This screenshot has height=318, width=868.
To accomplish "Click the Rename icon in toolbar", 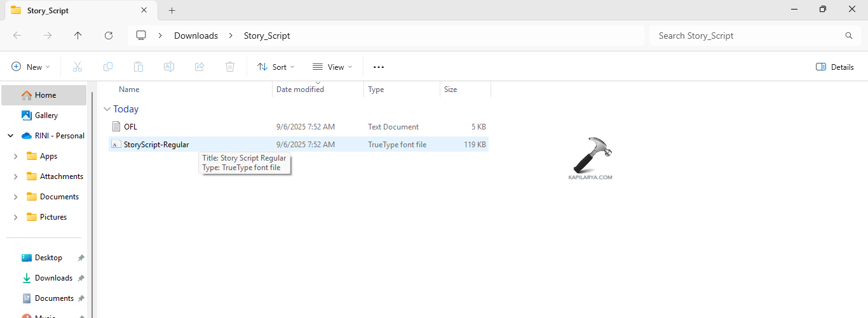I will tap(169, 67).
